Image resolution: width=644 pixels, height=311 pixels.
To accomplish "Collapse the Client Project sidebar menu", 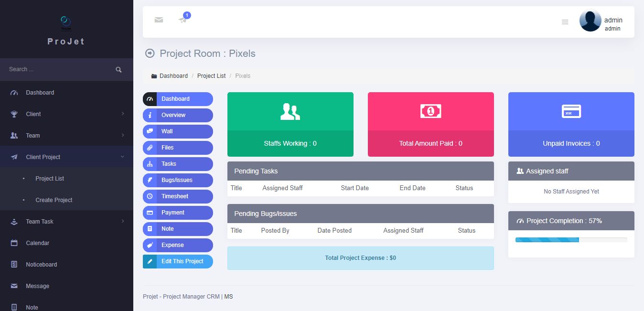I will pos(66,157).
